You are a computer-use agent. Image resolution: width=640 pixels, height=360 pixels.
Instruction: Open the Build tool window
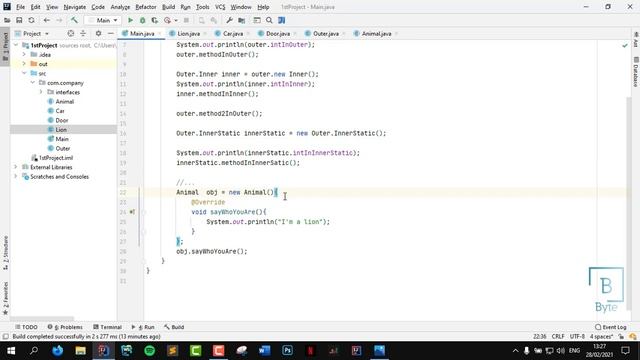click(x=174, y=327)
